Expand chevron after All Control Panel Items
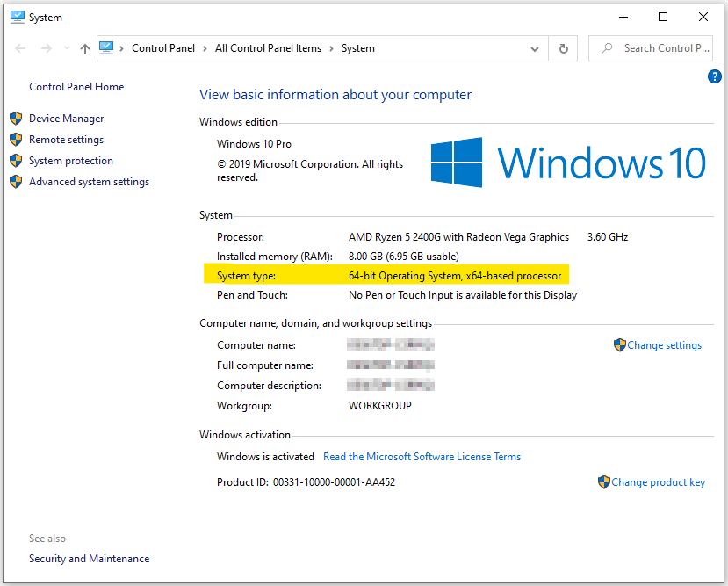 coord(331,48)
